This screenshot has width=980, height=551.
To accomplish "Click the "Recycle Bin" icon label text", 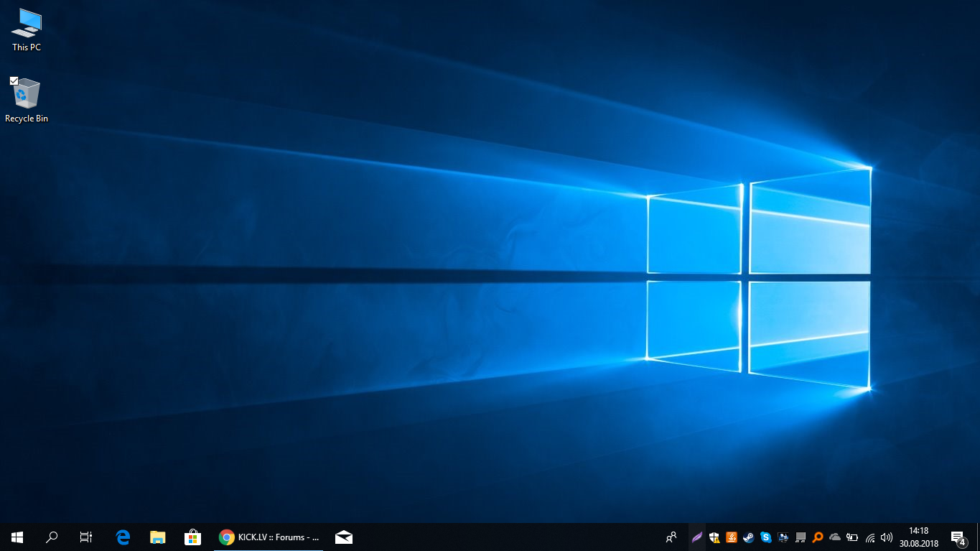I will point(27,119).
